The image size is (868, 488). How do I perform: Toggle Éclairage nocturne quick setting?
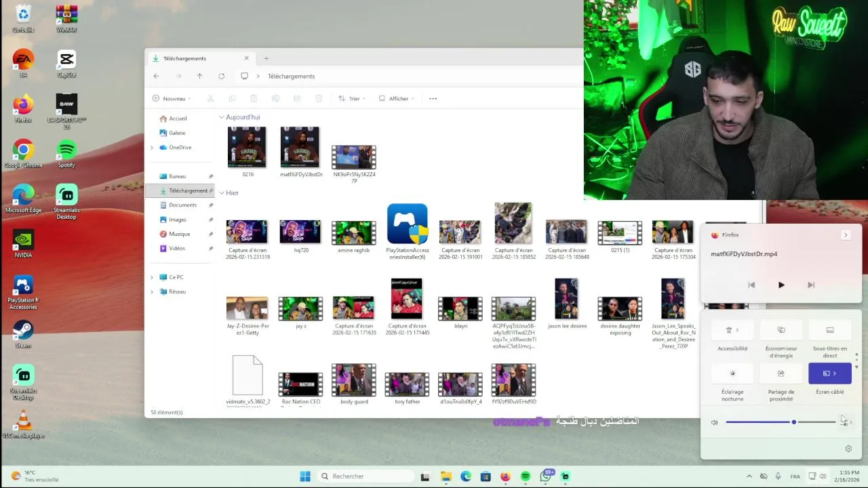(732, 373)
